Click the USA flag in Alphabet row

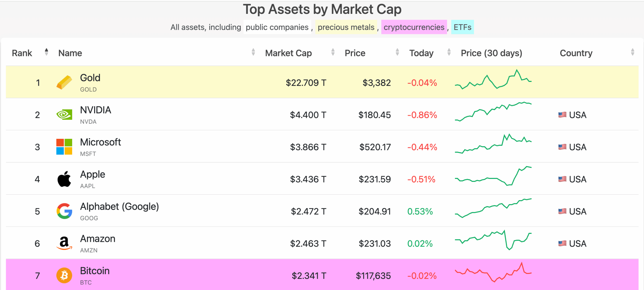tap(562, 211)
